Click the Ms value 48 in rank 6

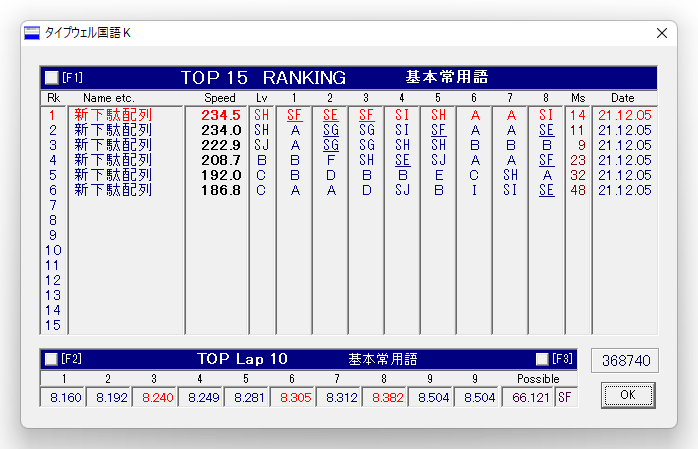pos(578,190)
